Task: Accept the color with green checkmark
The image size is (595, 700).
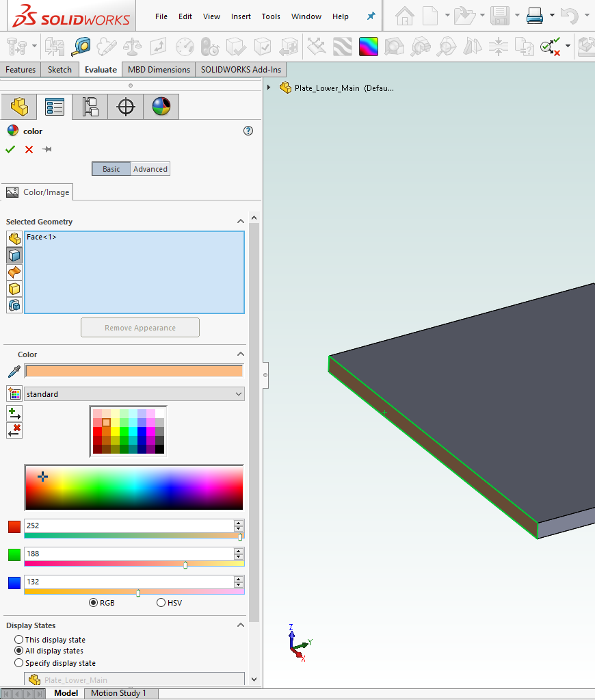Action: coord(10,149)
